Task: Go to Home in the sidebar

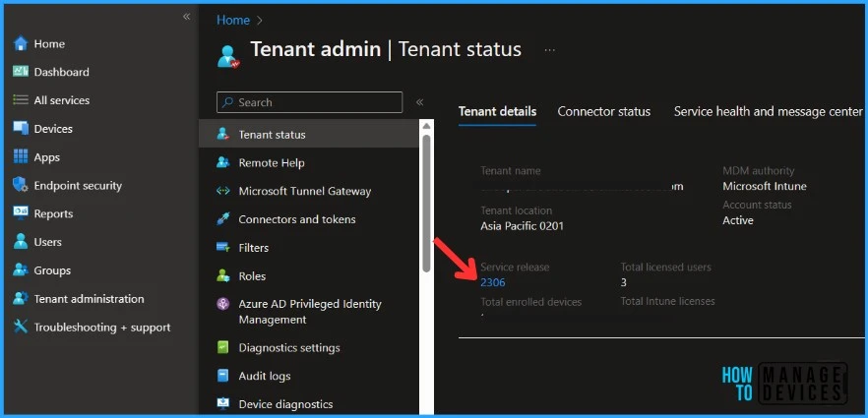Action: [49, 43]
